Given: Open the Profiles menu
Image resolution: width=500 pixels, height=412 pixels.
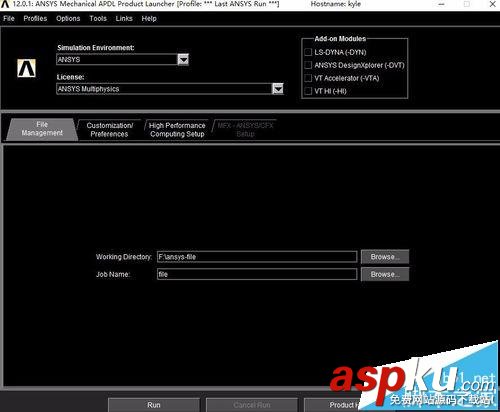Looking at the screenshot, I should pos(35,18).
